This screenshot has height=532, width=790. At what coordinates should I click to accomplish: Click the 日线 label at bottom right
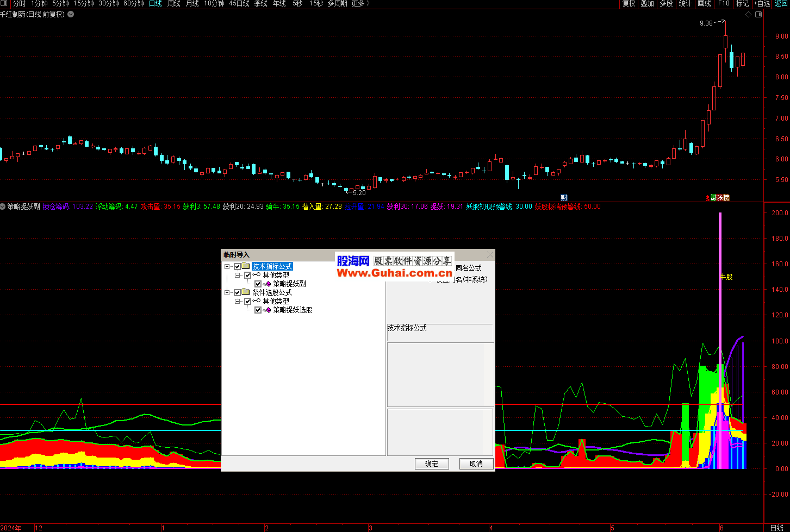coord(777,528)
